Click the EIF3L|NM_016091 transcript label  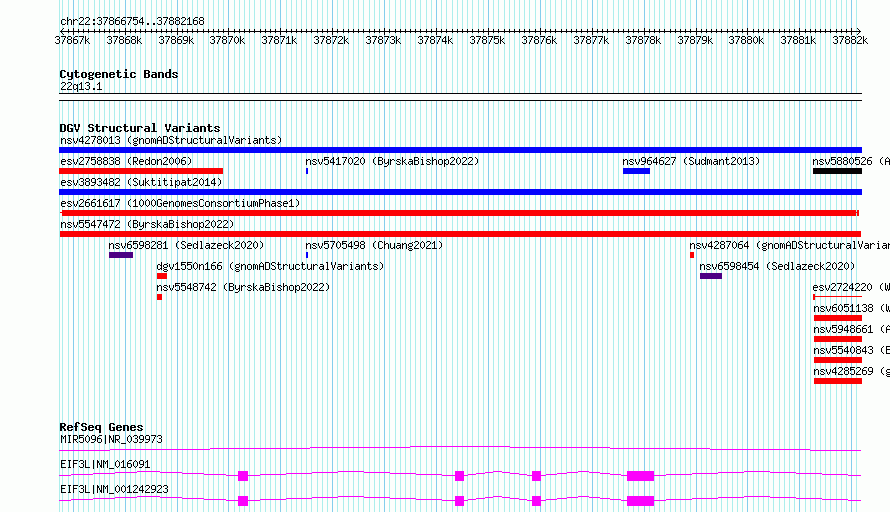[105, 464]
